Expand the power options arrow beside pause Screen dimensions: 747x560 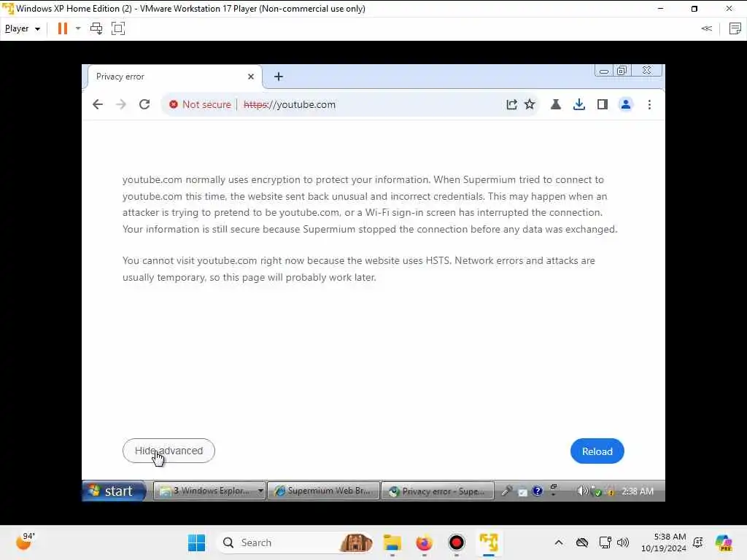tap(78, 28)
